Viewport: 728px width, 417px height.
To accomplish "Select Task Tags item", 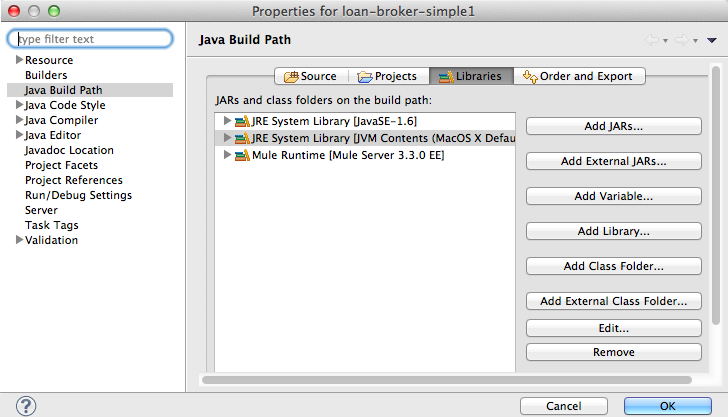I will [x=52, y=225].
